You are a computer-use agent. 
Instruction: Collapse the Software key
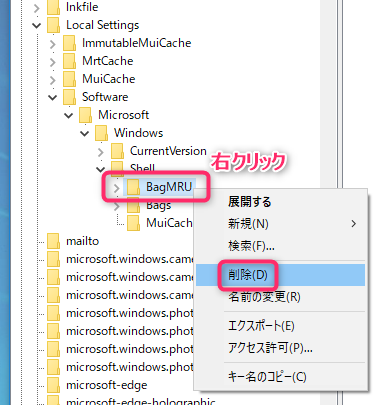point(53,98)
